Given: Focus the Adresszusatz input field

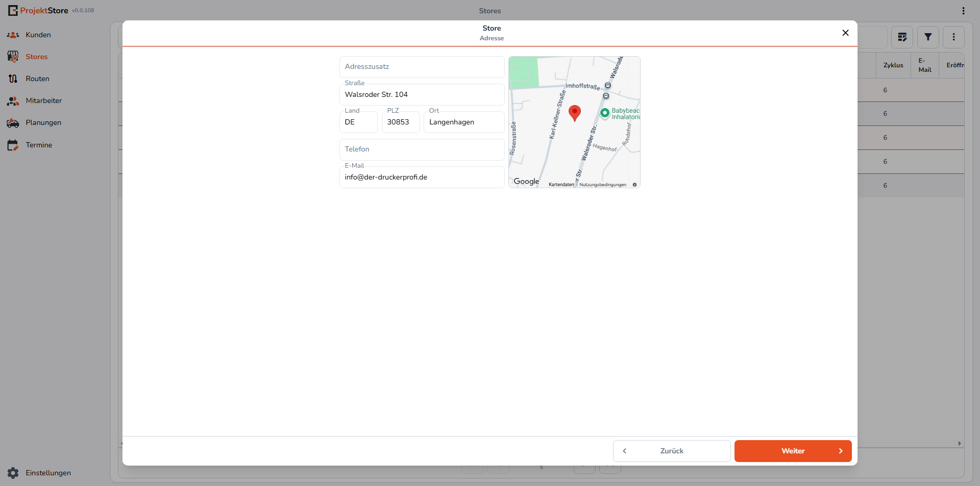Looking at the screenshot, I should (422, 67).
